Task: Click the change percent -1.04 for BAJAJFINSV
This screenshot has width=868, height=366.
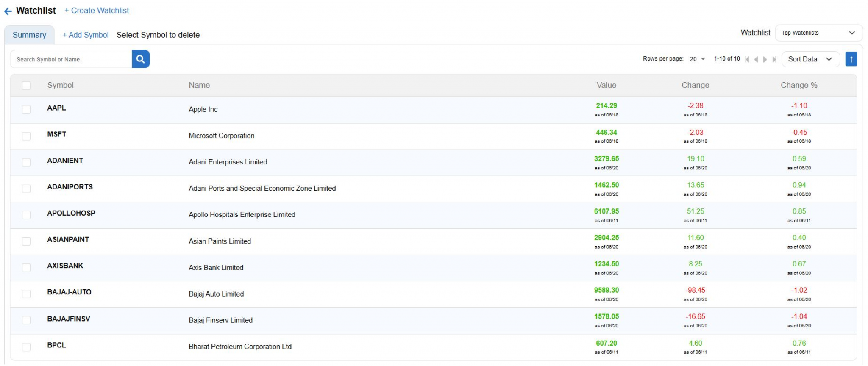Action: (x=799, y=316)
